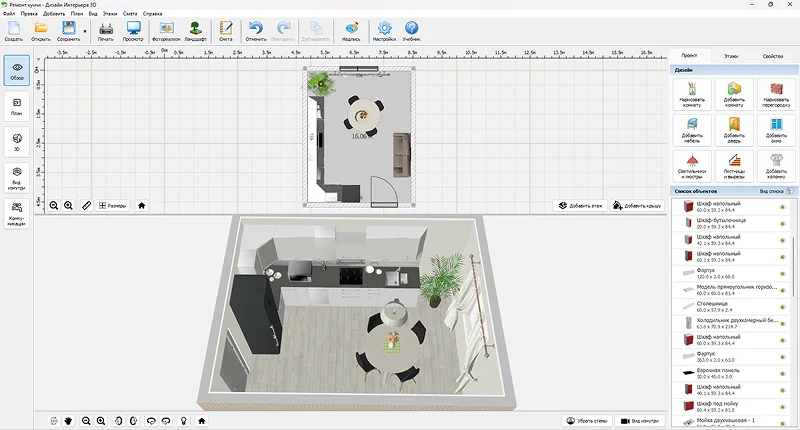The height and width of the screenshot is (430, 800).
Task: Click Добавить дверь
Action: coord(734,130)
